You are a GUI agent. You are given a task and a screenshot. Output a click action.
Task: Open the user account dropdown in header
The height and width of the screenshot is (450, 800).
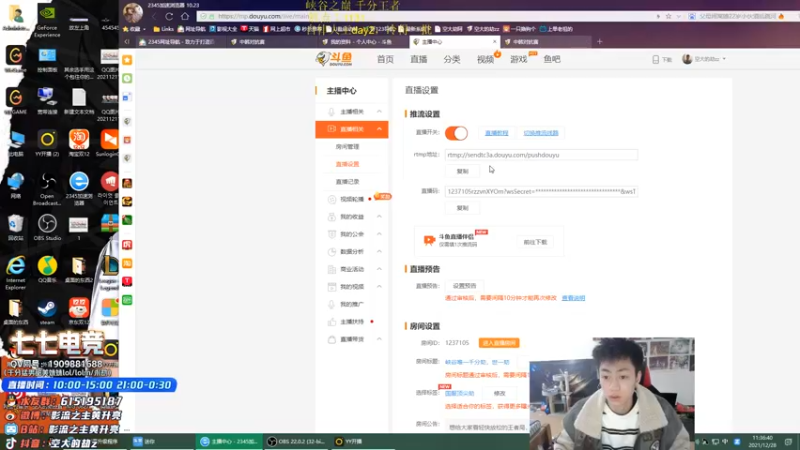point(704,59)
